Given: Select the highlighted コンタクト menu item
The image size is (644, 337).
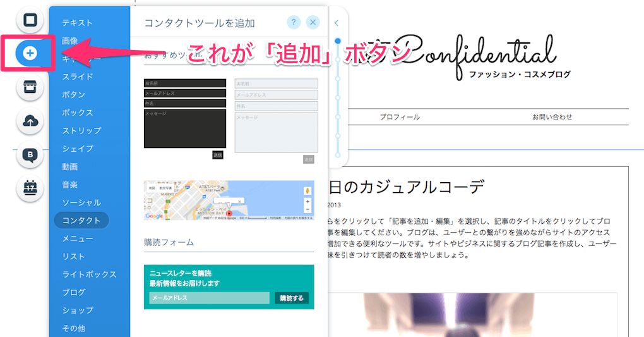Looking at the screenshot, I should 81,221.
